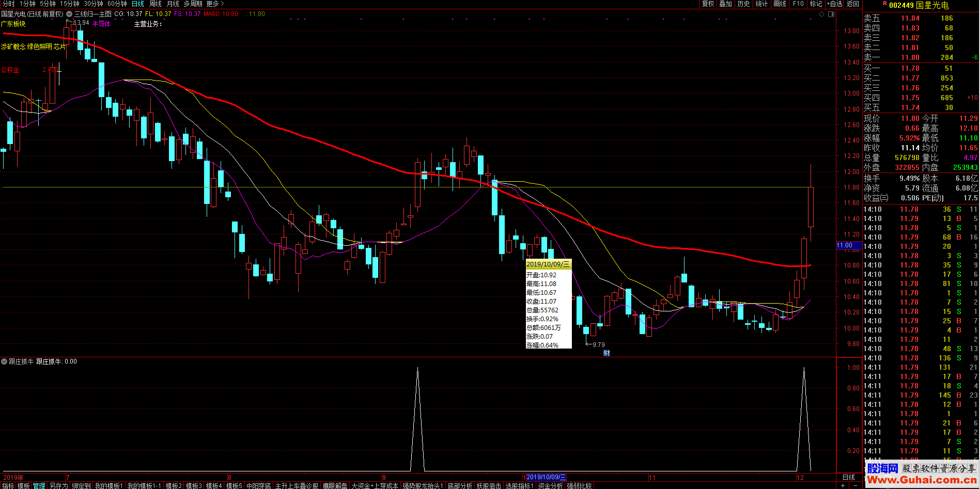This screenshot has width=980, height=489.
Task: Open 统计 statistics
Action: pos(762,4)
